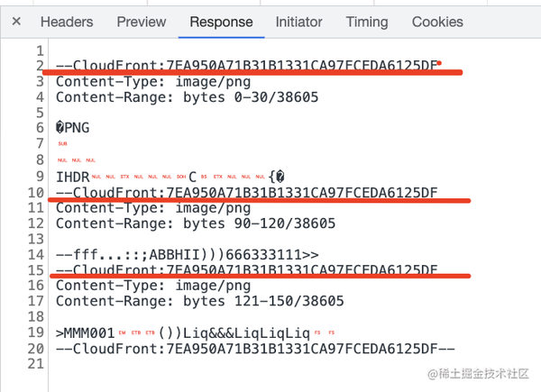
Task: Click line number 15 in gutter
Action: coord(36,269)
